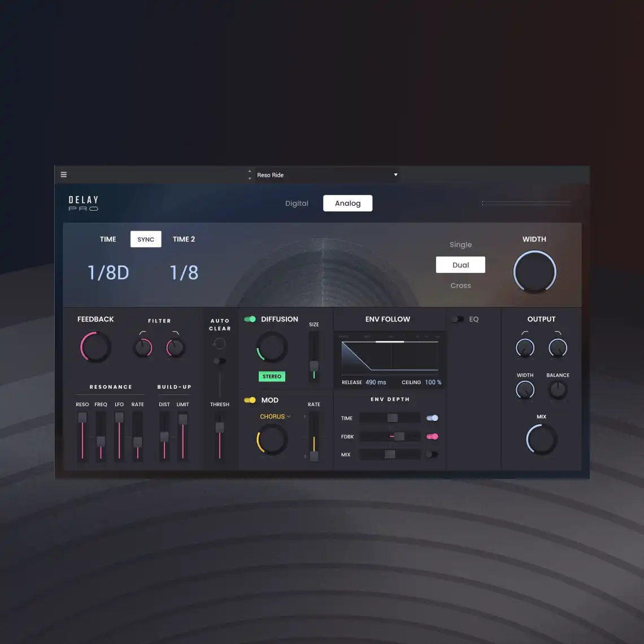This screenshot has width=644, height=644.
Task: Turn off the Mod module toggle
Action: pyautogui.click(x=249, y=400)
